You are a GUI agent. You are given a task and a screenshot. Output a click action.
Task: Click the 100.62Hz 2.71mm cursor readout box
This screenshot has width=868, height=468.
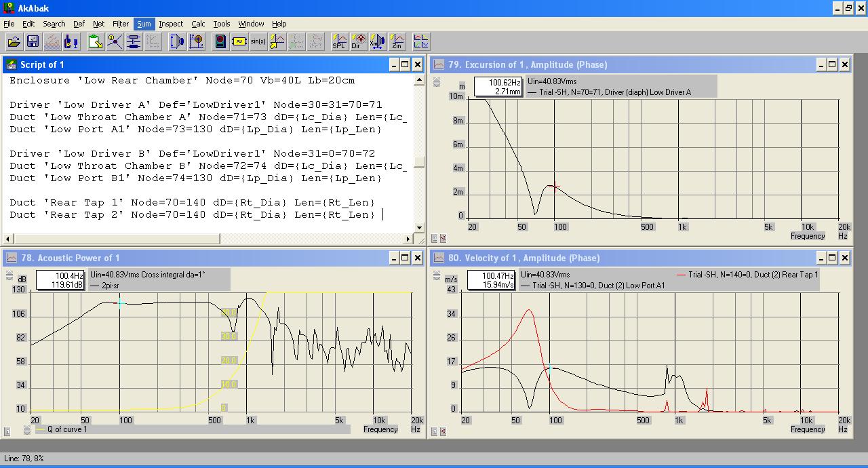(497, 87)
